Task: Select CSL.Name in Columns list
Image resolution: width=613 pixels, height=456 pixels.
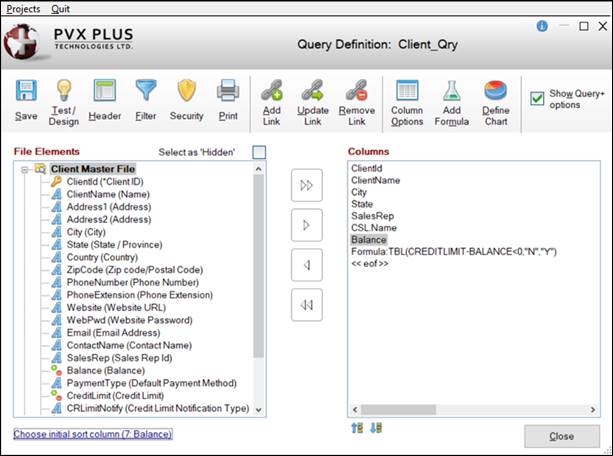Action: pyautogui.click(x=374, y=228)
